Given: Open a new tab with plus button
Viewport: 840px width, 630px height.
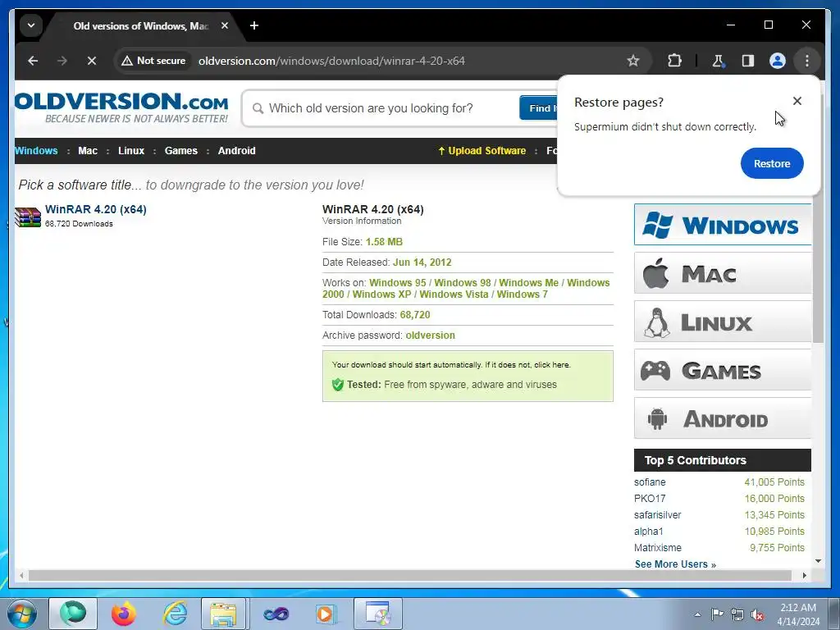Looking at the screenshot, I should click(254, 25).
